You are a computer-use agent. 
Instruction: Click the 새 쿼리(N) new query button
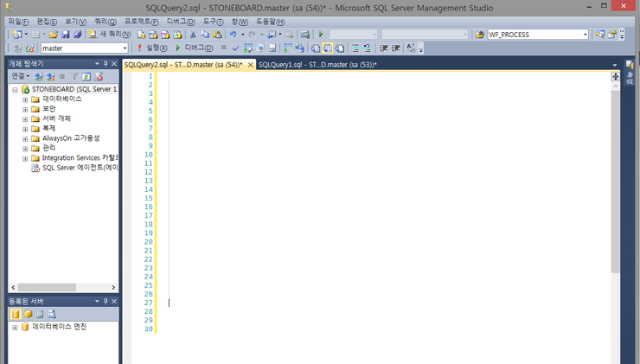coord(109,35)
